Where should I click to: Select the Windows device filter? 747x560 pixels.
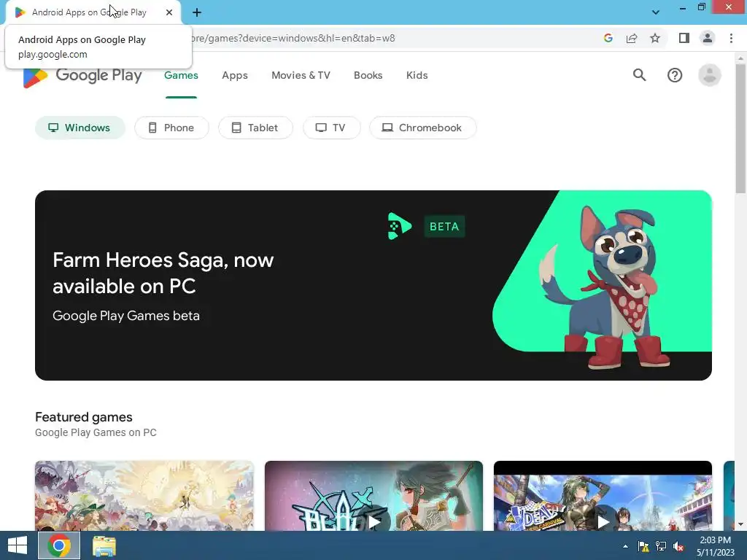click(80, 128)
